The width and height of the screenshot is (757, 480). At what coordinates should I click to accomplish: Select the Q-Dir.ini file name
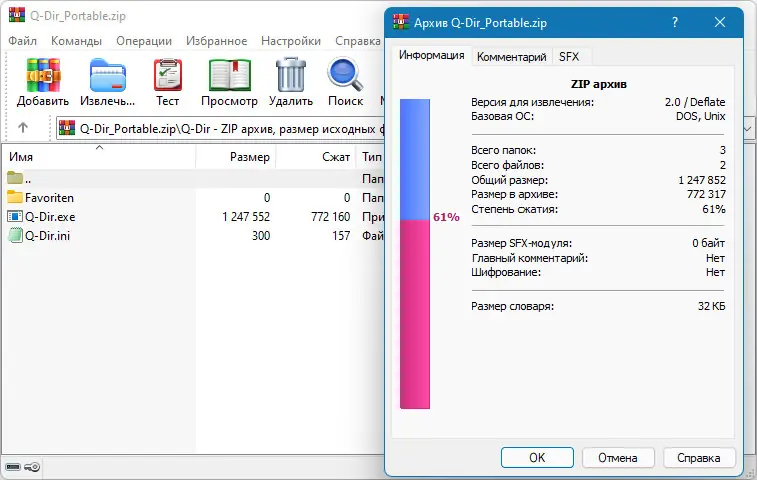click(47, 236)
